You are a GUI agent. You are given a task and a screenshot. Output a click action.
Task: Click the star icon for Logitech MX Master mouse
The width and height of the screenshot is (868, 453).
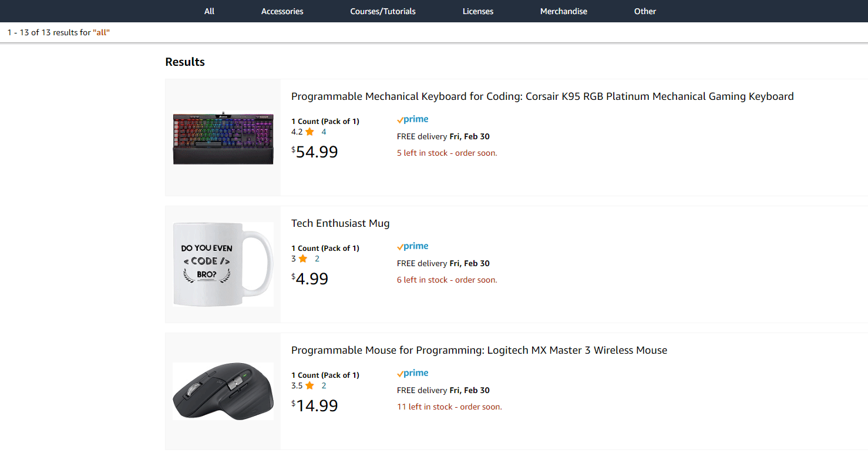(x=309, y=386)
